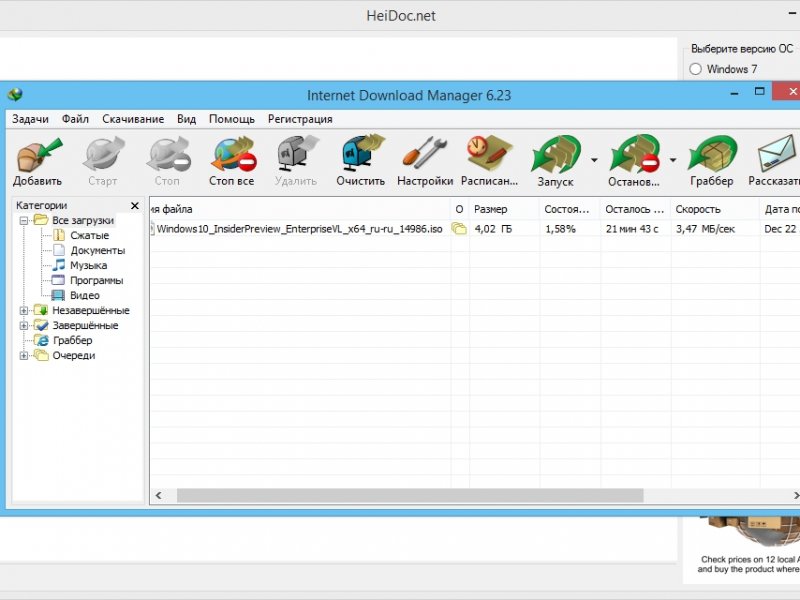This screenshot has height=600, width=800.
Task: Close the Категории panel with X
Action: 135,206
